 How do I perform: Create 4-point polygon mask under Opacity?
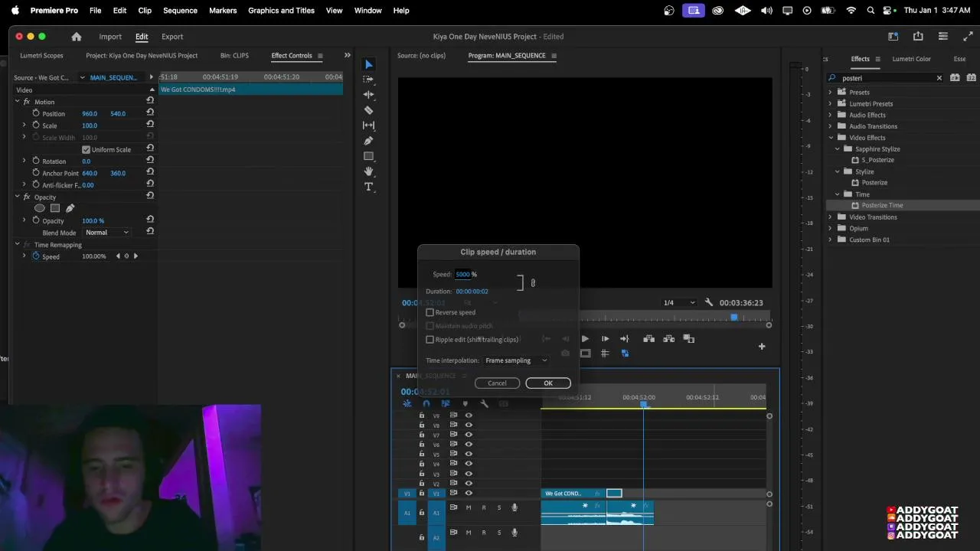55,208
